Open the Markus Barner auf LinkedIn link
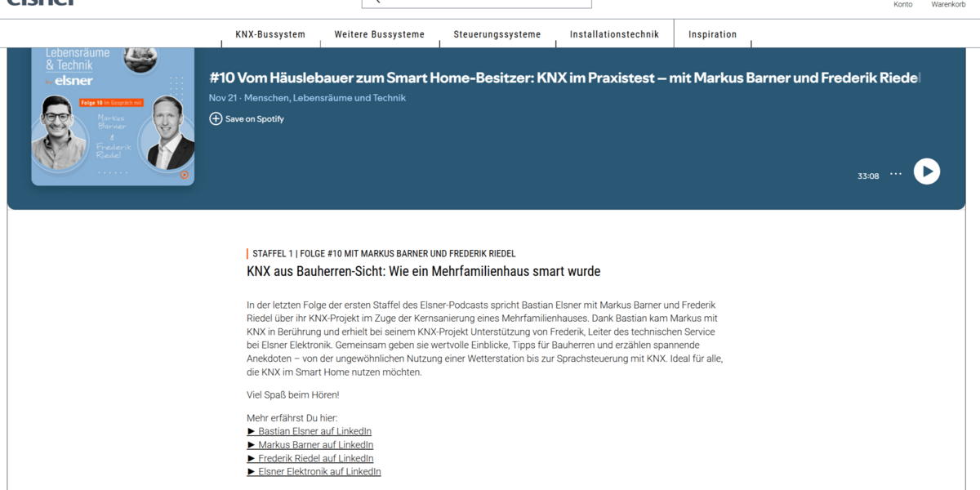This screenshot has height=490, width=980. pyautogui.click(x=310, y=445)
